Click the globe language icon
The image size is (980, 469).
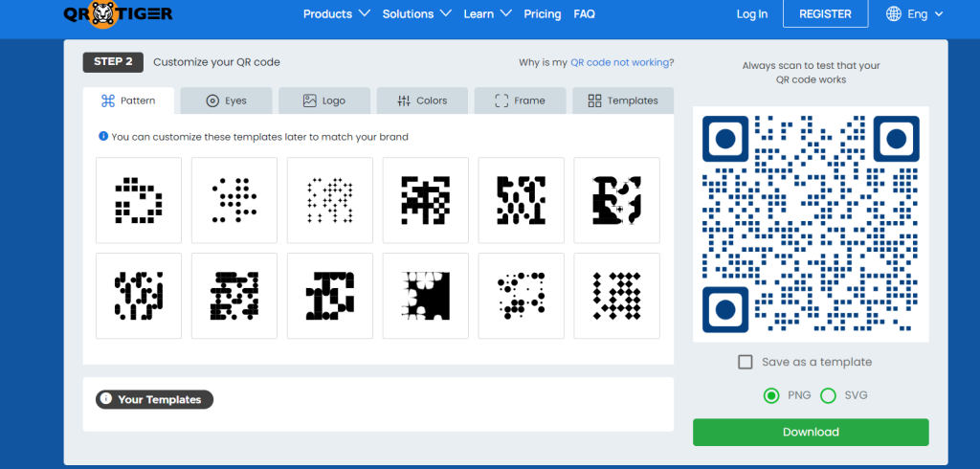(894, 13)
